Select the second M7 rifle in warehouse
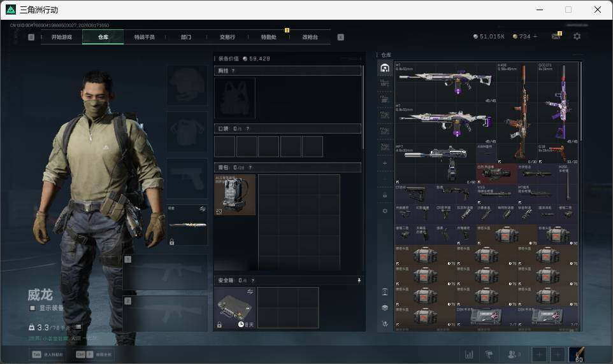 pos(445,123)
